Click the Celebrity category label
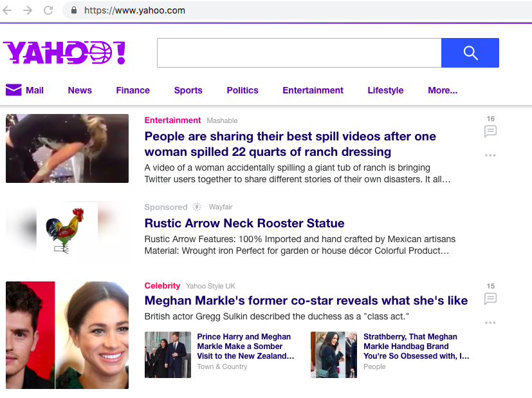This screenshot has height=398, width=532. 162,285
